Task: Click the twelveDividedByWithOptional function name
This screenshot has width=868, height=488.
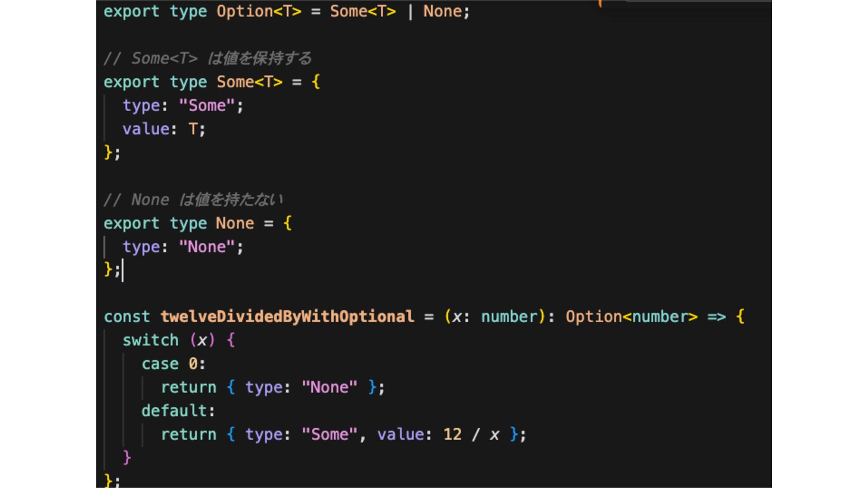Action: (287, 317)
